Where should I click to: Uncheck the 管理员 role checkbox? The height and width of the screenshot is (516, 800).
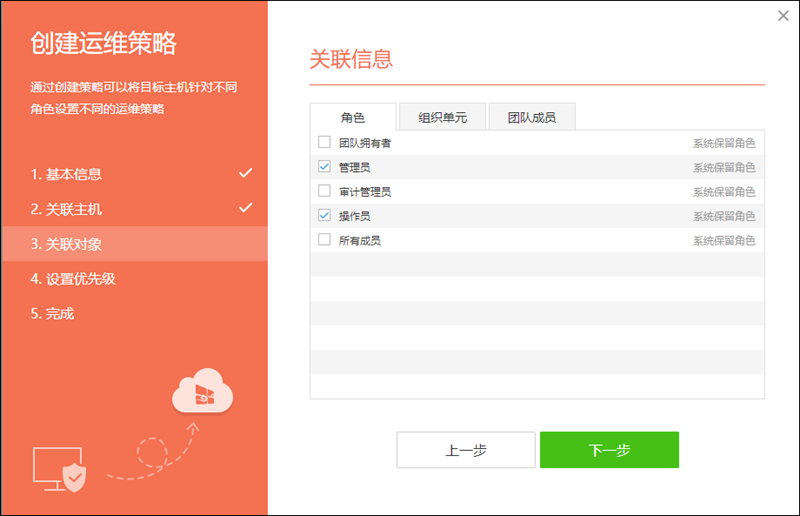click(324, 167)
